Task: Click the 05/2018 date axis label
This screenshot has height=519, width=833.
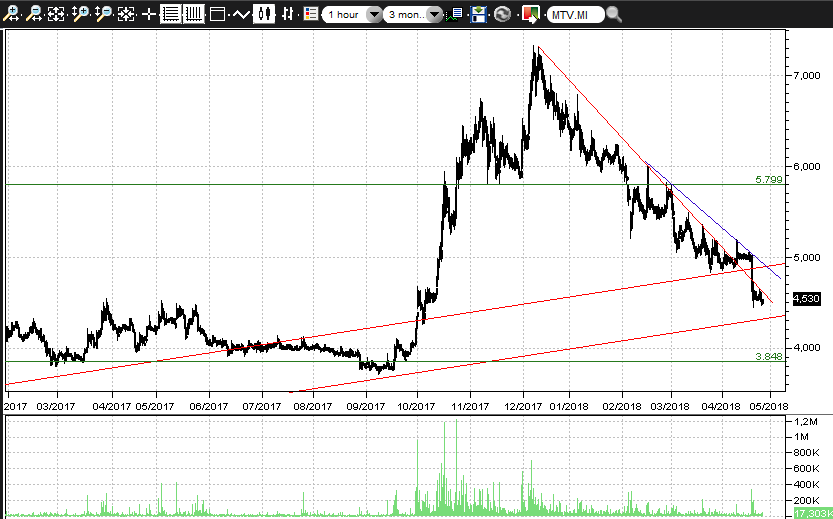Action: [x=769, y=406]
